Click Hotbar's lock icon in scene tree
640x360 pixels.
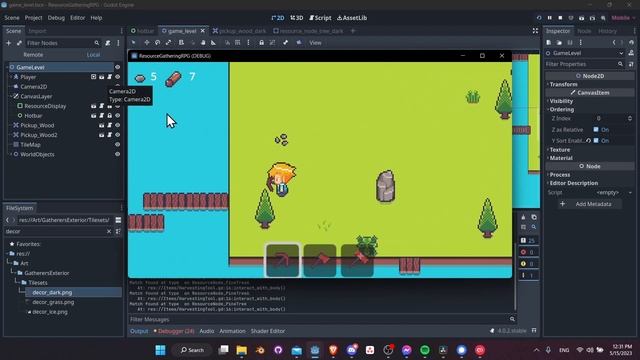point(109,116)
